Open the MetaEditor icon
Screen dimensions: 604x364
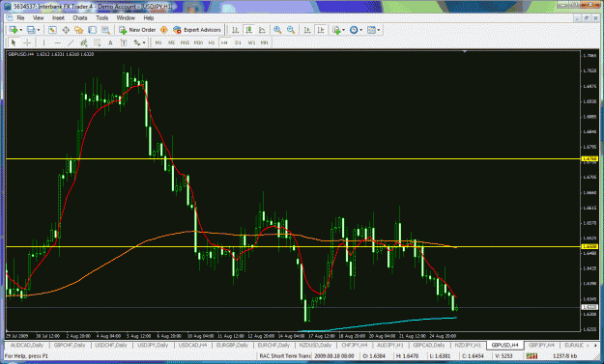coord(163,30)
